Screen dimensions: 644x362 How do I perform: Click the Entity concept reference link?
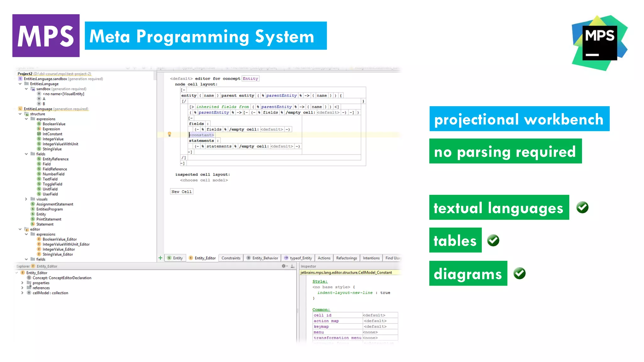pos(250,79)
